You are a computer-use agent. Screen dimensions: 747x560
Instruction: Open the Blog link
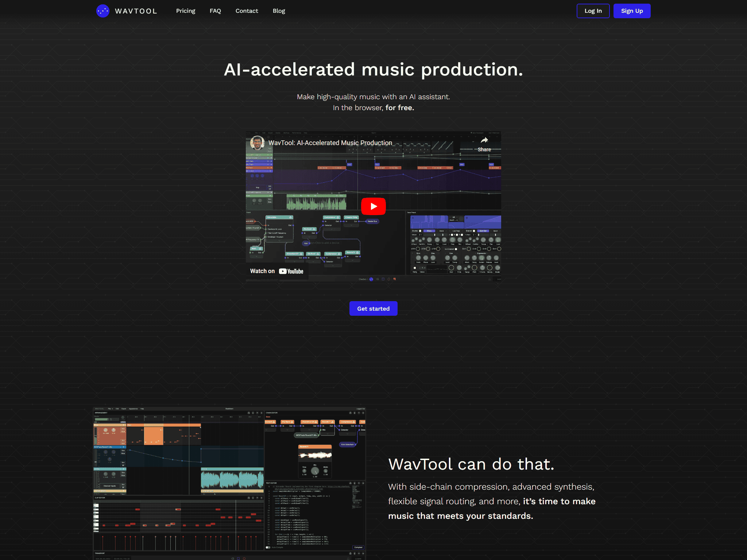(x=279, y=11)
